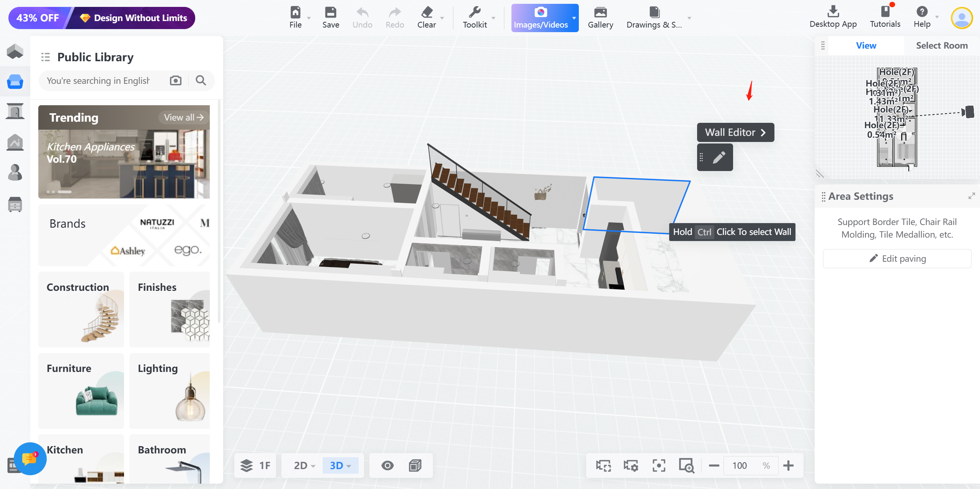Switch to the Select Room tab
Viewport: 980px width, 489px height.
pos(941,46)
